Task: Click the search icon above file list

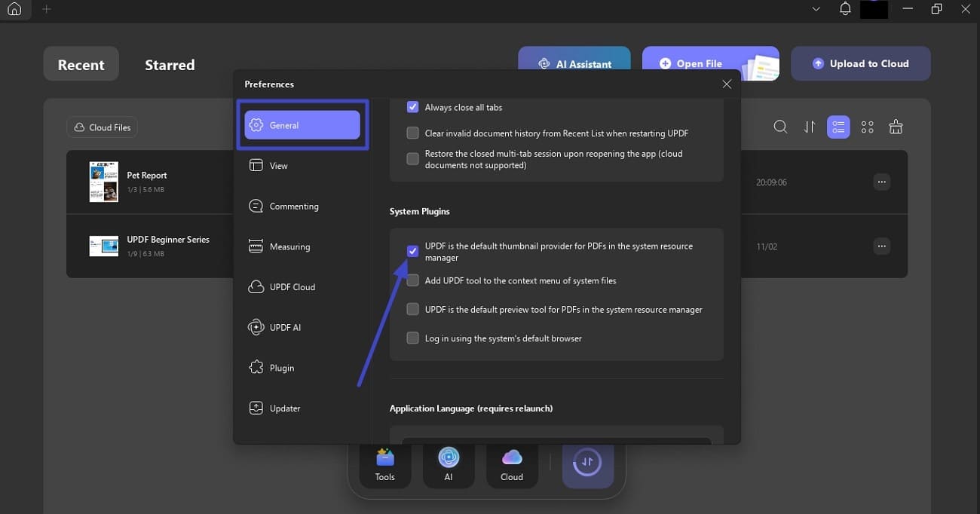Action: pos(780,127)
